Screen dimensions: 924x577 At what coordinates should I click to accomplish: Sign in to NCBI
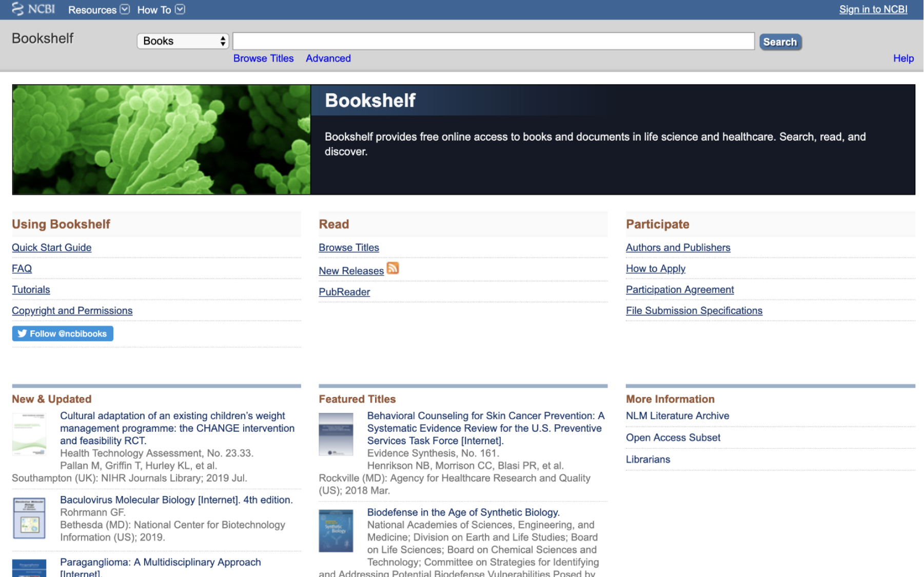click(x=873, y=9)
